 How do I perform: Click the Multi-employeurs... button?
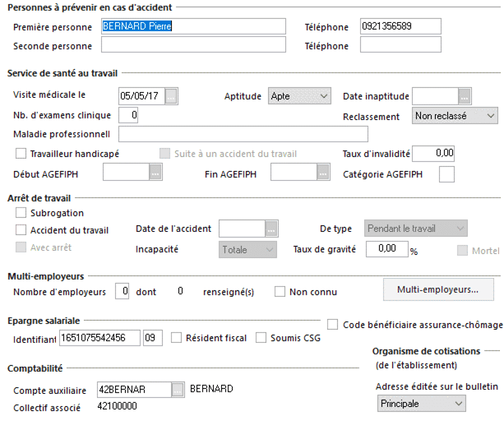(438, 289)
